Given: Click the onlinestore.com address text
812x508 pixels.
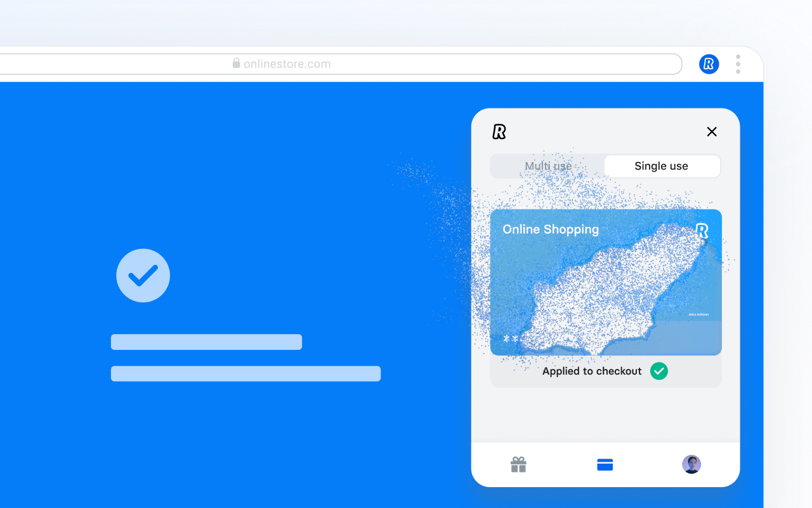Looking at the screenshot, I should [x=287, y=63].
